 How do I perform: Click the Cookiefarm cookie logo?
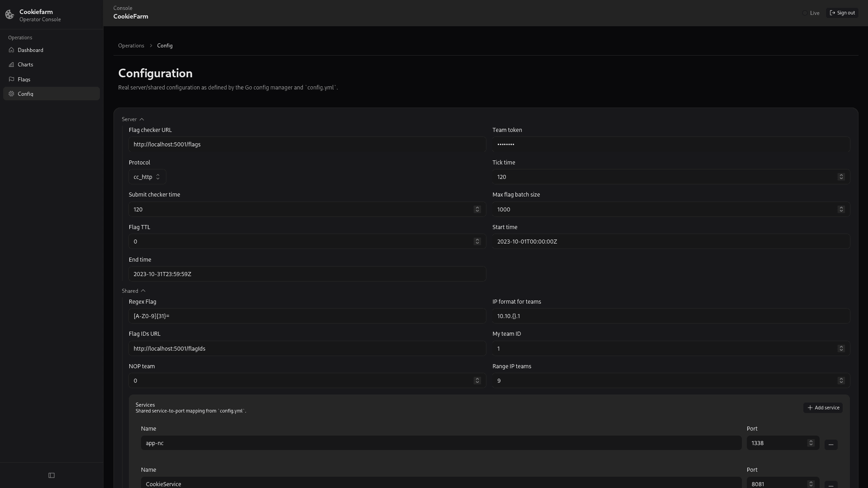click(x=9, y=14)
